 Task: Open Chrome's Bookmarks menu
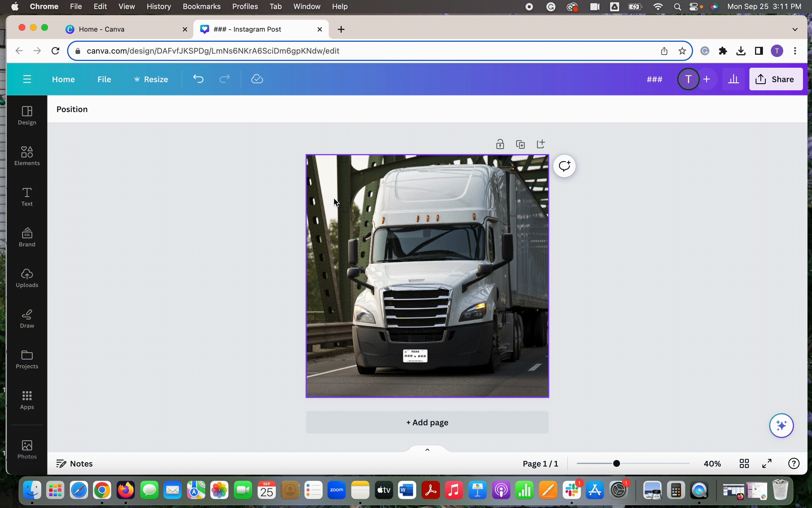pos(201,6)
